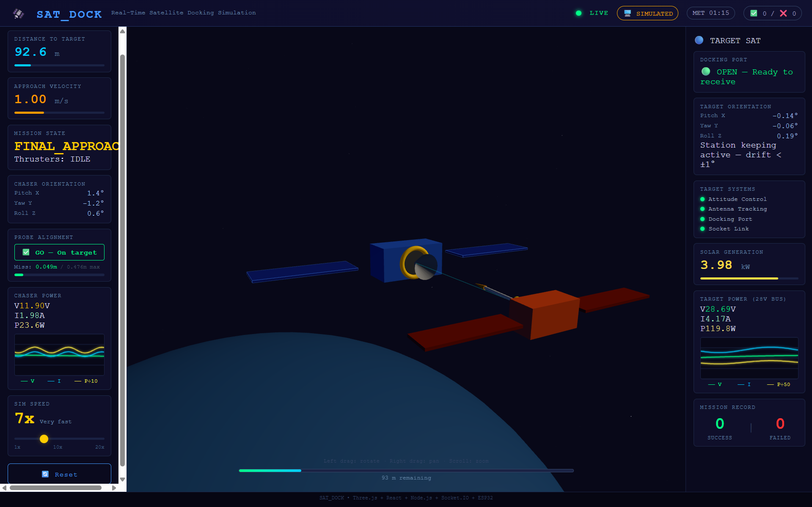Click the satellite logo icon in header
The width and height of the screenshot is (812, 507).
pos(18,14)
